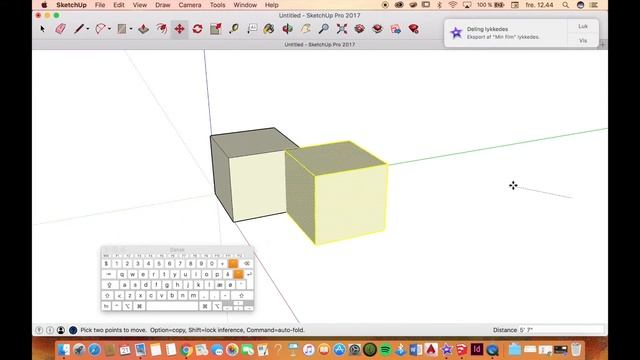Open the File menu
This screenshot has height=360, width=640.
(x=100, y=5)
